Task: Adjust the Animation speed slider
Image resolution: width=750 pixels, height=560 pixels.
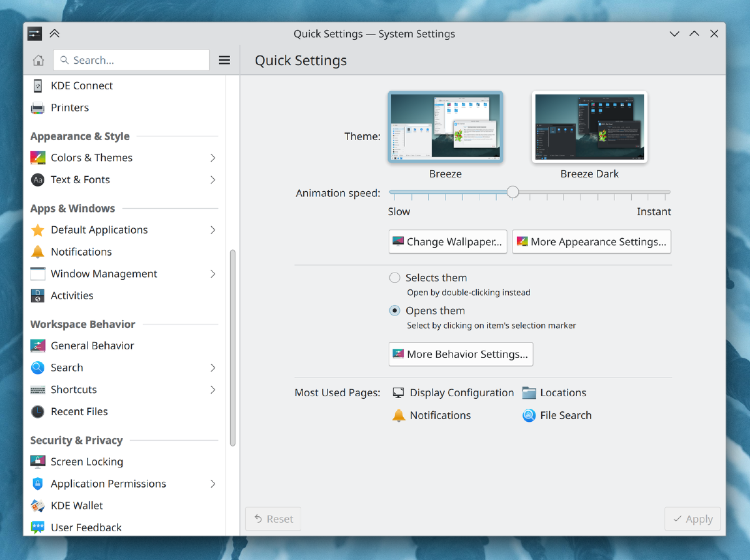Action: pyautogui.click(x=512, y=192)
